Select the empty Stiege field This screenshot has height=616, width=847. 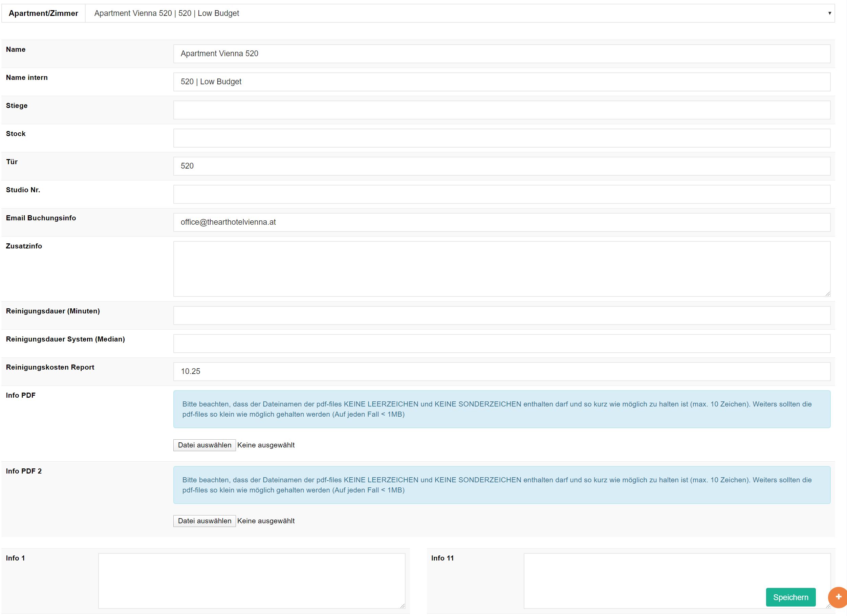click(502, 110)
